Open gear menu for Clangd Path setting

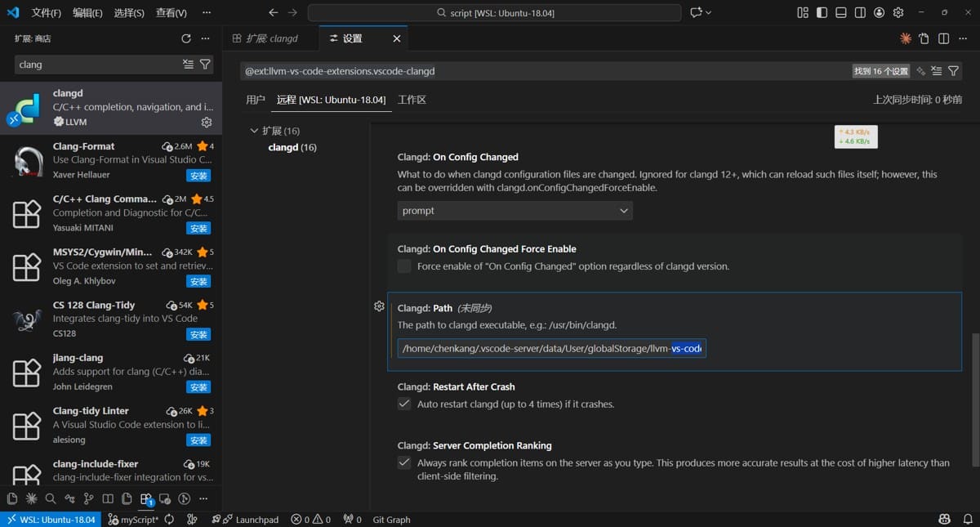379,306
